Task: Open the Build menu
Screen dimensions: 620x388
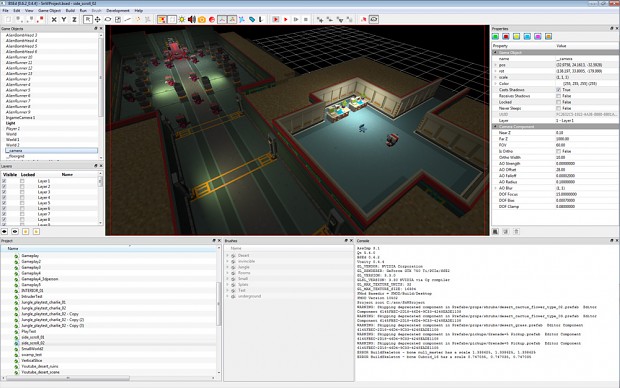Action: (70, 11)
